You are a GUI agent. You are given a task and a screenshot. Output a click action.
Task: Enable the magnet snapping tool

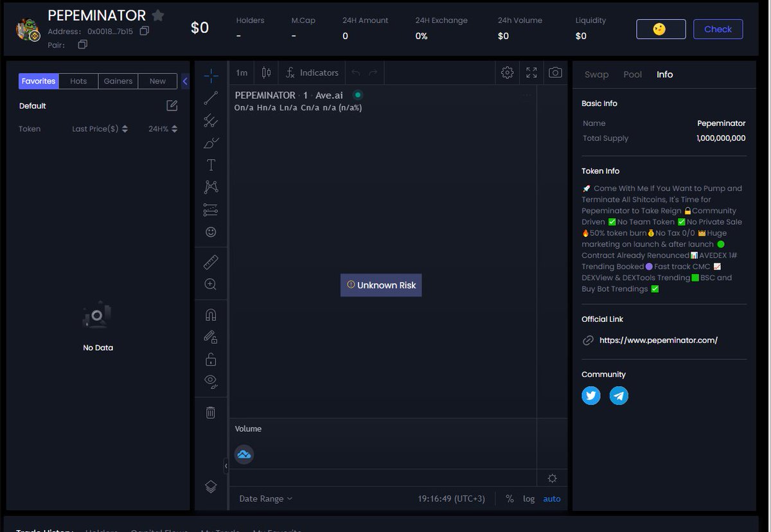pyautogui.click(x=211, y=314)
